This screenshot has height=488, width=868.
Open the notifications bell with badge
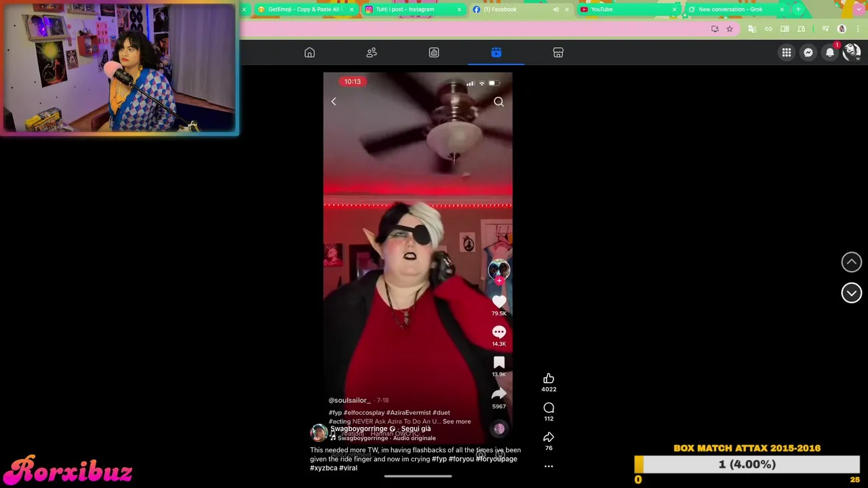[x=830, y=53]
